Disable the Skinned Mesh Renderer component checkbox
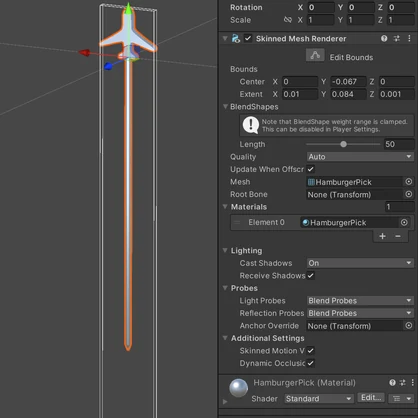The image size is (418, 418). coord(248,38)
